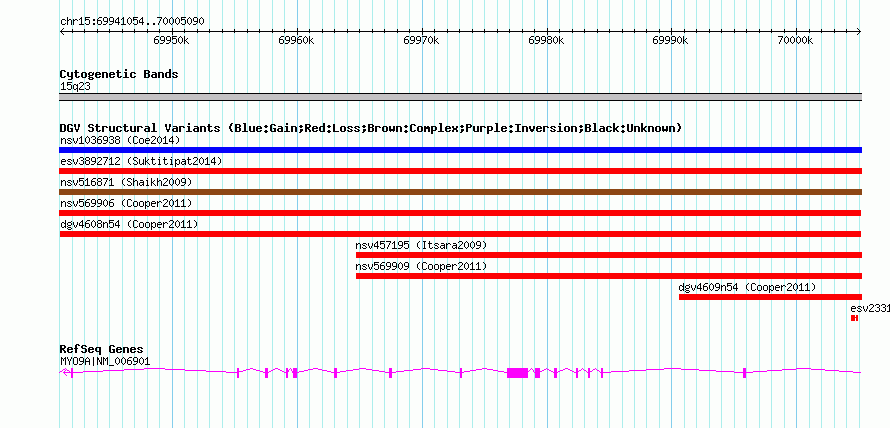The image size is (890, 428).
Task: Click the 69950k ruler label
Action: pyautogui.click(x=171, y=41)
